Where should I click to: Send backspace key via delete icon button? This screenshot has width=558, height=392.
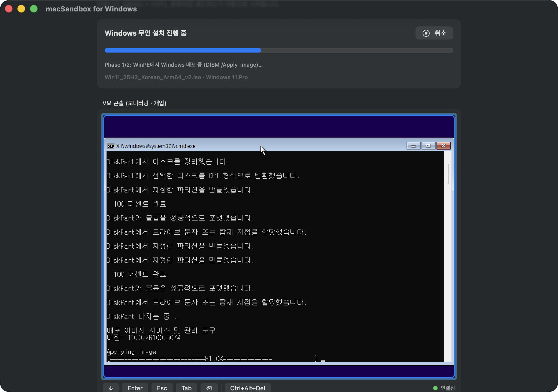click(x=209, y=388)
